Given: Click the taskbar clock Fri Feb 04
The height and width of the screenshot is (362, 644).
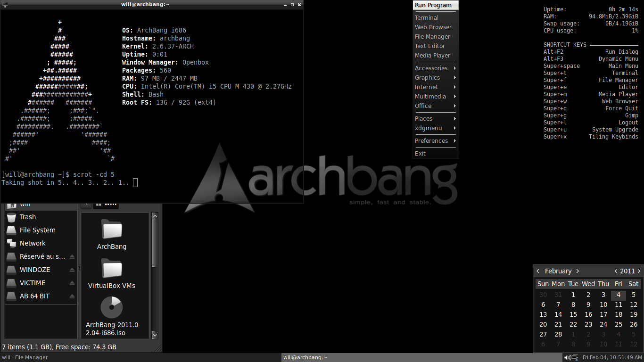Looking at the screenshot, I should 612,357.
